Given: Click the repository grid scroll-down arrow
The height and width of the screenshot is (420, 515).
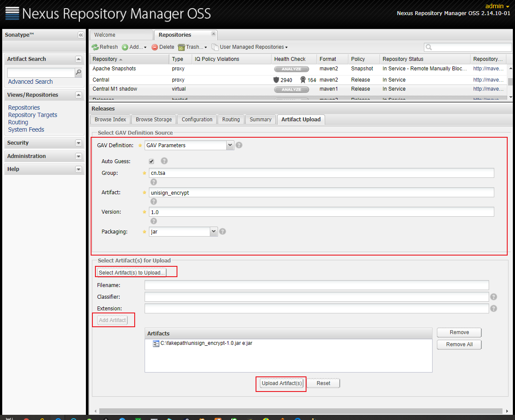Looking at the screenshot, I should click(510, 97).
